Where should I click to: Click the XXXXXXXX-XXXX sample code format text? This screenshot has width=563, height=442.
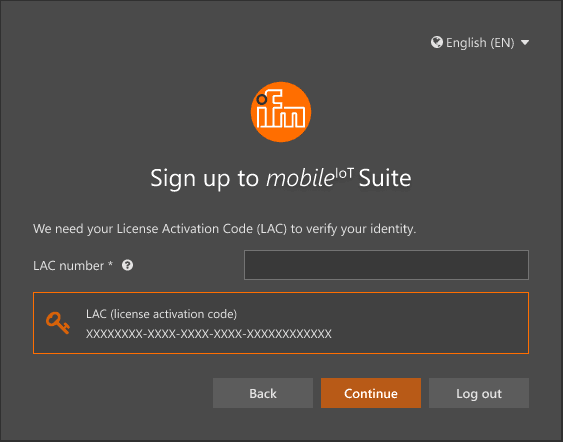point(209,334)
